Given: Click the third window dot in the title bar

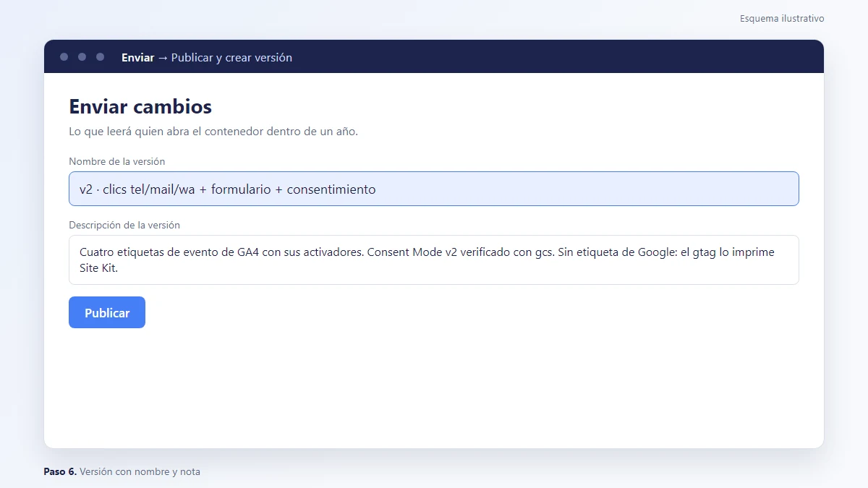Looking at the screenshot, I should click(x=100, y=56).
